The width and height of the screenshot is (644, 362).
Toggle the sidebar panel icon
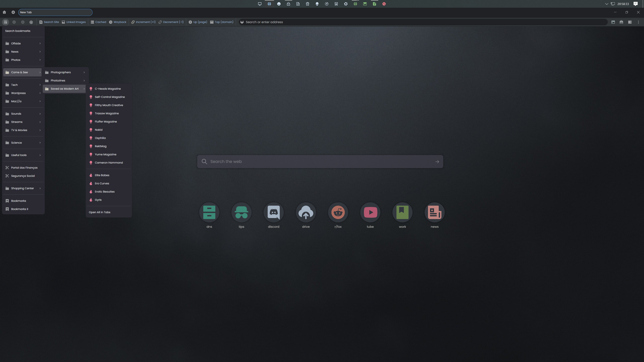coord(630,22)
